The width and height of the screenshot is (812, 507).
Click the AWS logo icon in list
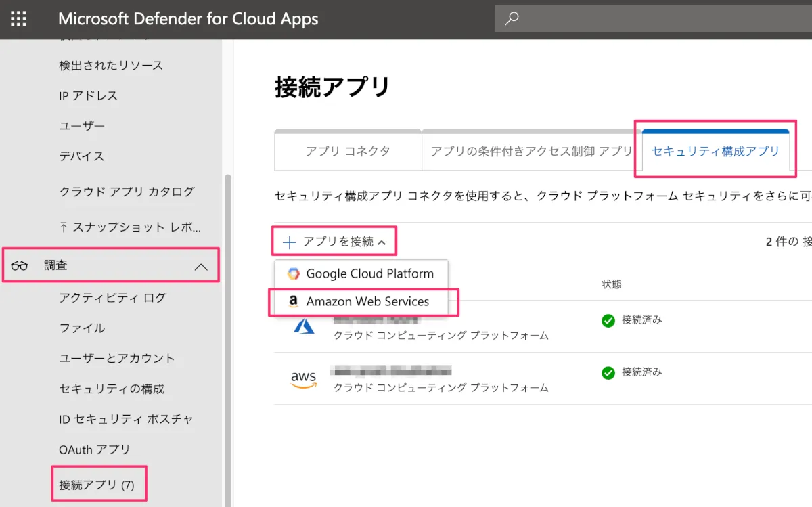coord(304,379)
